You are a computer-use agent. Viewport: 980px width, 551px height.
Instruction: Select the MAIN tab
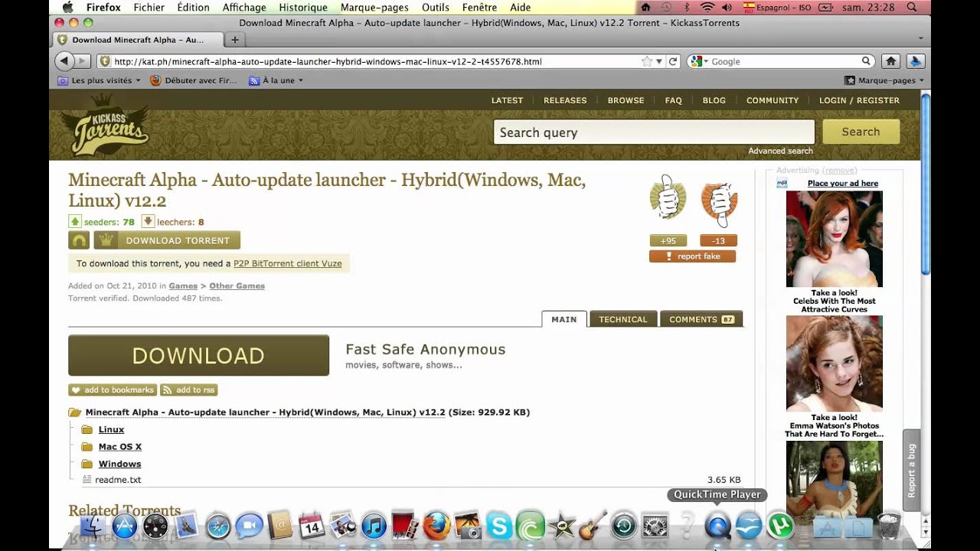[x=564, y=319]
